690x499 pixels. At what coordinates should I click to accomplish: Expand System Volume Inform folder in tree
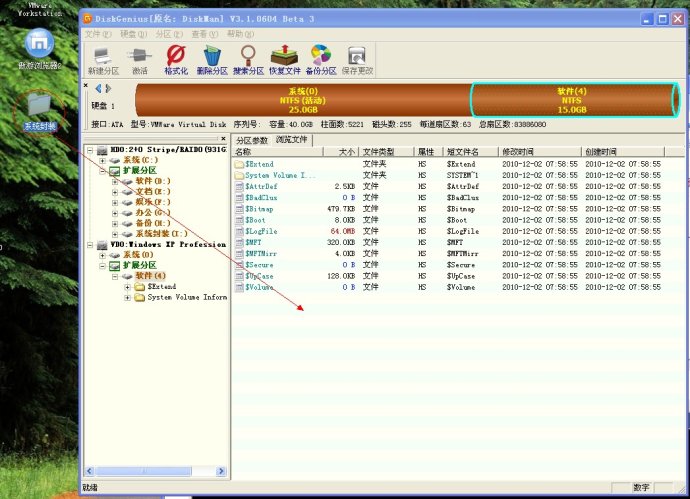[x=127, y=297]
